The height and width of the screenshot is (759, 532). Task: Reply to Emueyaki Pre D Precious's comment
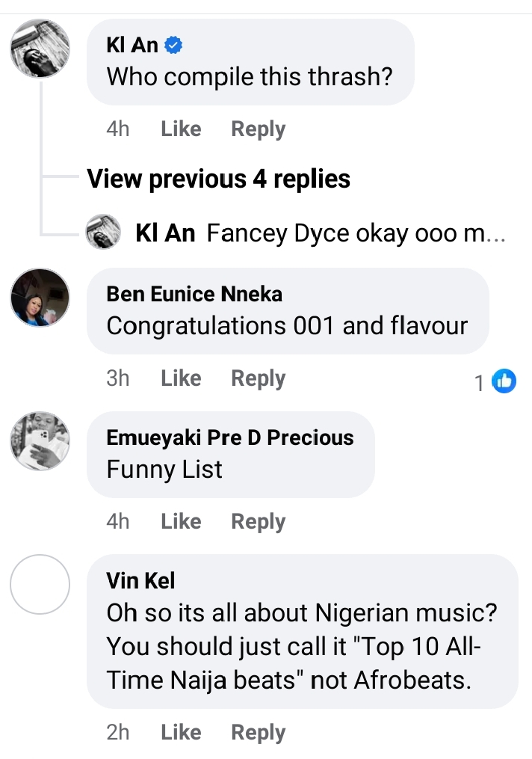click(x=258, y=521)
